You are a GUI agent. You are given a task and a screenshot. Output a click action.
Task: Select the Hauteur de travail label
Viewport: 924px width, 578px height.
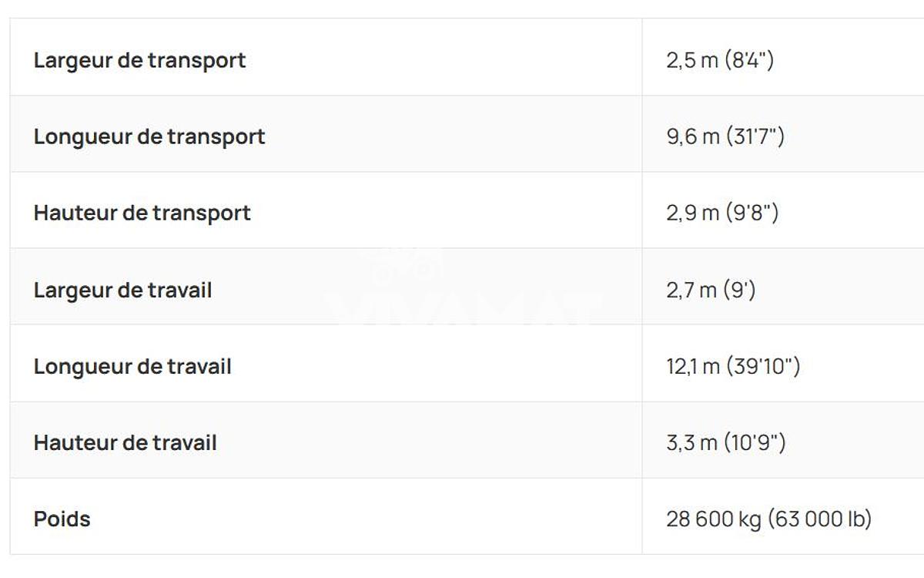125,442
